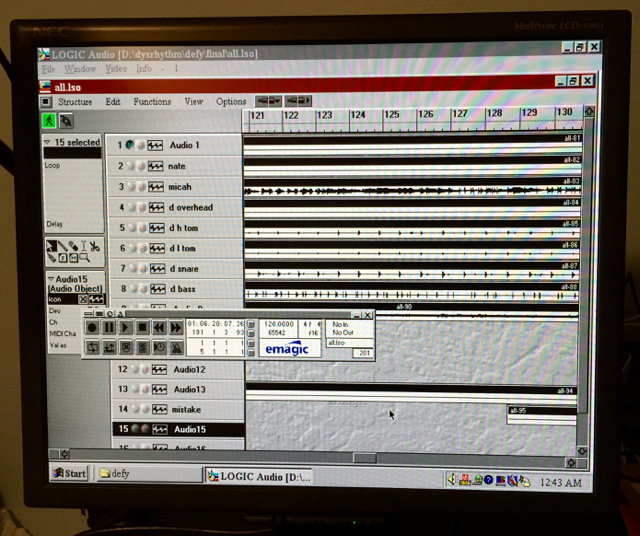Viewport: 640px width, 536px height.
Task: Click the speaker volume icon in system tray
Action: click(x=452, y=479)
